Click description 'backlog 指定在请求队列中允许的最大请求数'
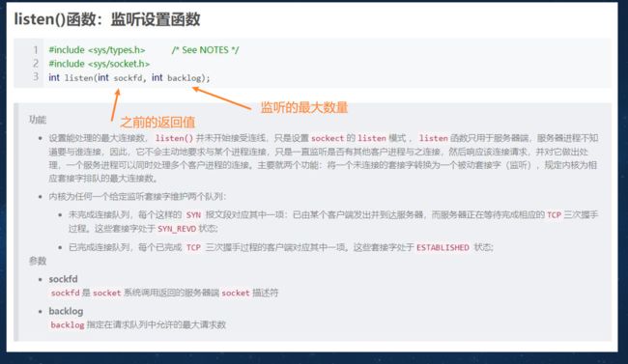This screenshot has width=628, height=364. 138,324
